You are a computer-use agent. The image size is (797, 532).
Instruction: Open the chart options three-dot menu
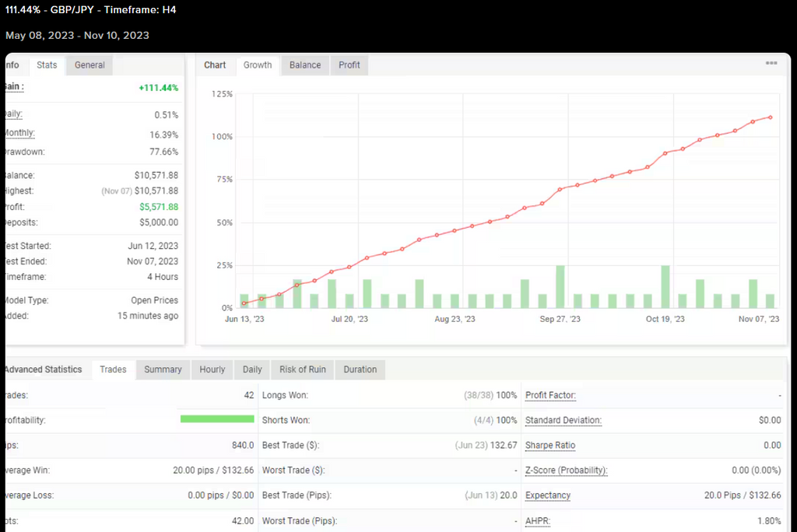pyautogui.click(x=771, y=63)
